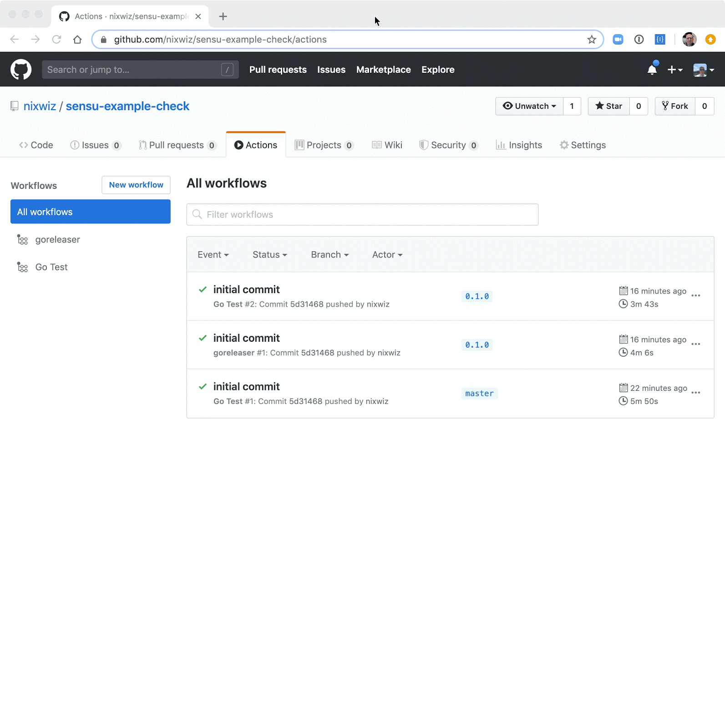The width and height of the screenshot is (725, 728).
Task: Click the master branch label
Action: (x=479, y=394)
